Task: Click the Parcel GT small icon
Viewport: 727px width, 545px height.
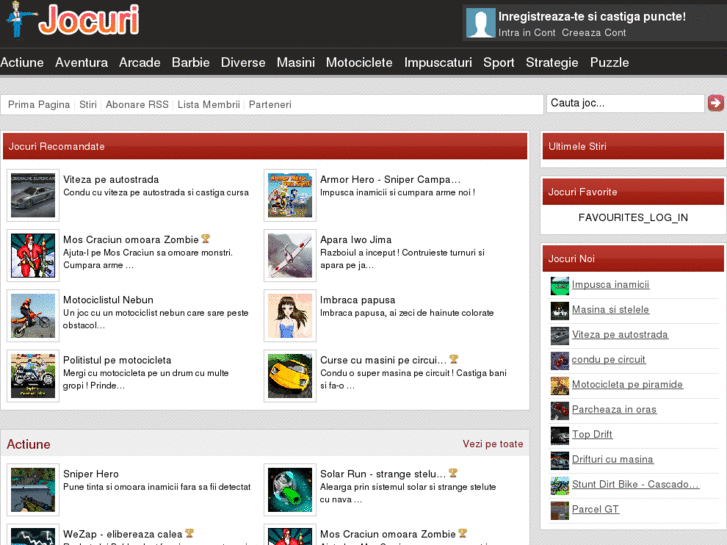Action: pos(560,511)
